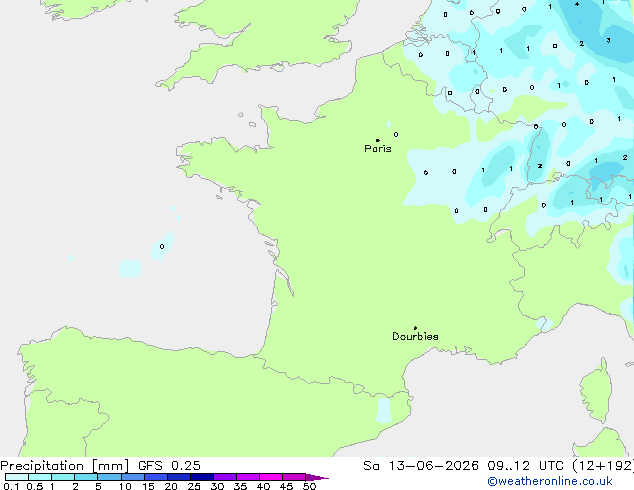Pick the 0.1 mm legend swatch

click(17, 477)
